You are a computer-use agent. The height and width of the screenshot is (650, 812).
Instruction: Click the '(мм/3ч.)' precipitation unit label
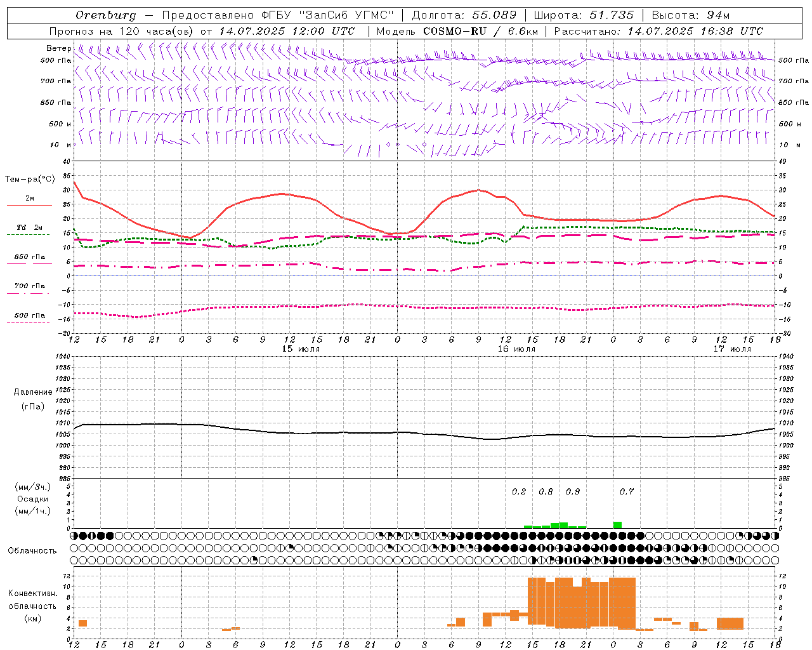[x=33, y=487]
